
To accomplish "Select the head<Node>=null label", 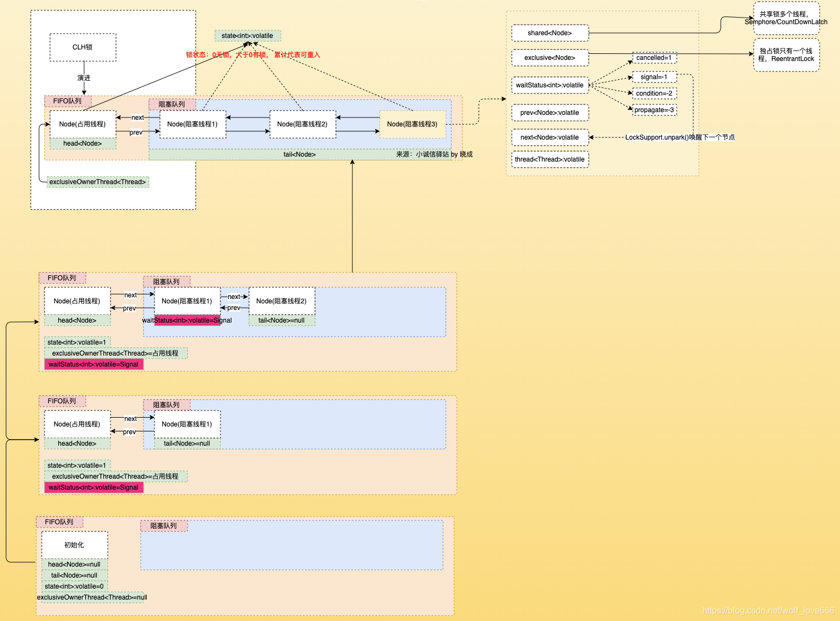I will (74, 564).
